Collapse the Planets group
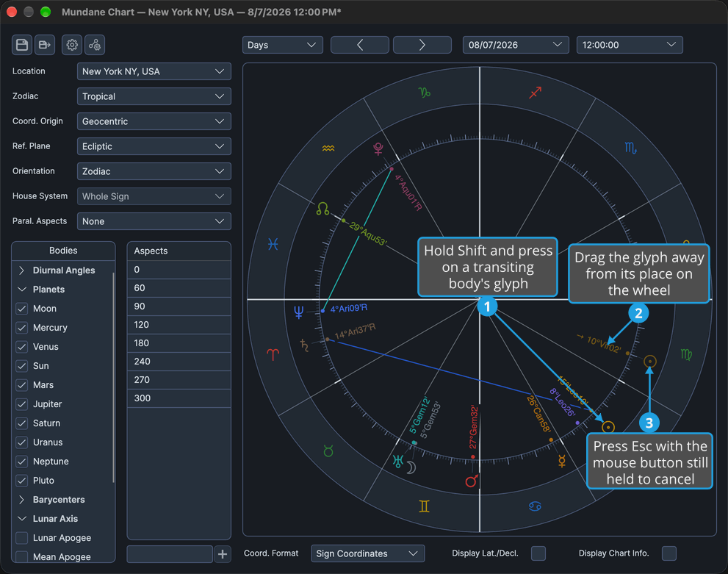This screenshot has height=574, width=728. pos(21,290)
